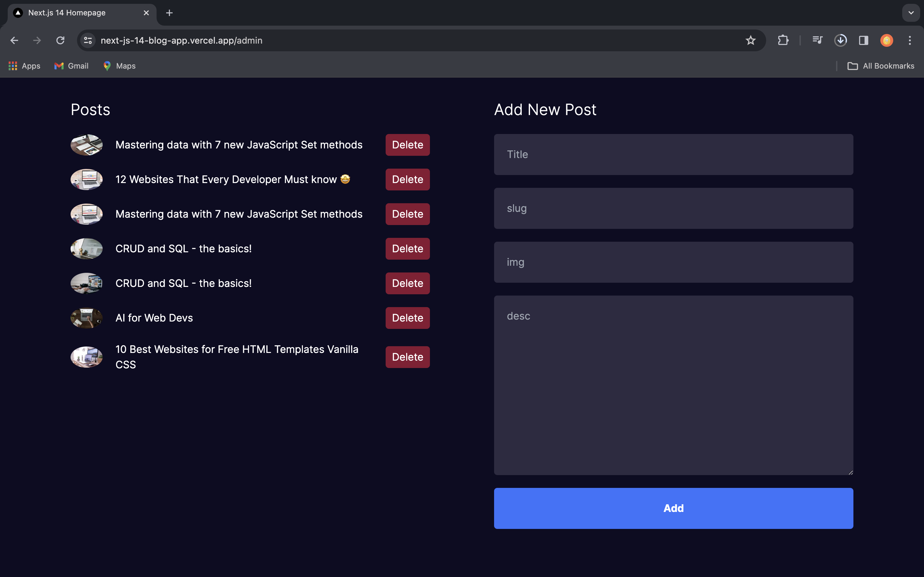Open a new tab with plus button
This screenshot has width=924, height=577.
(169, 13)
